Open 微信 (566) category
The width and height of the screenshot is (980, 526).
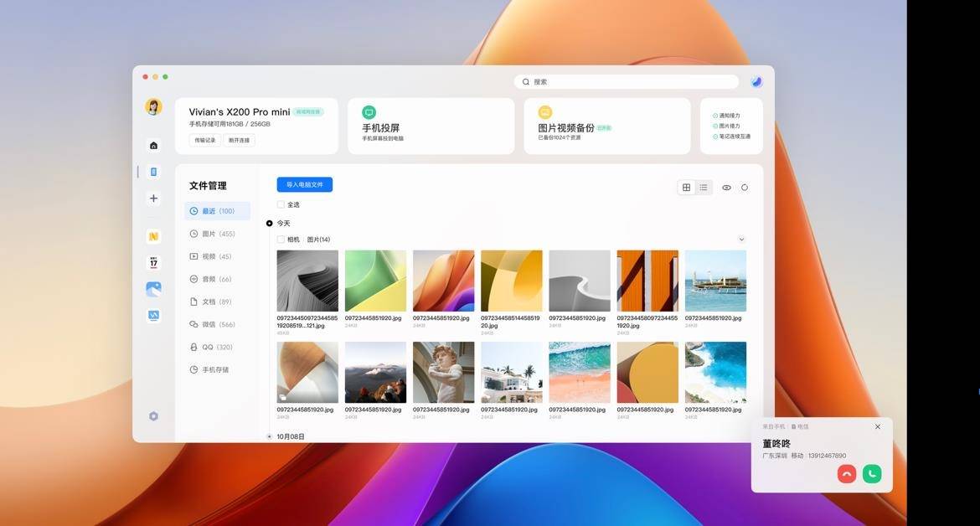coord(218,324)
